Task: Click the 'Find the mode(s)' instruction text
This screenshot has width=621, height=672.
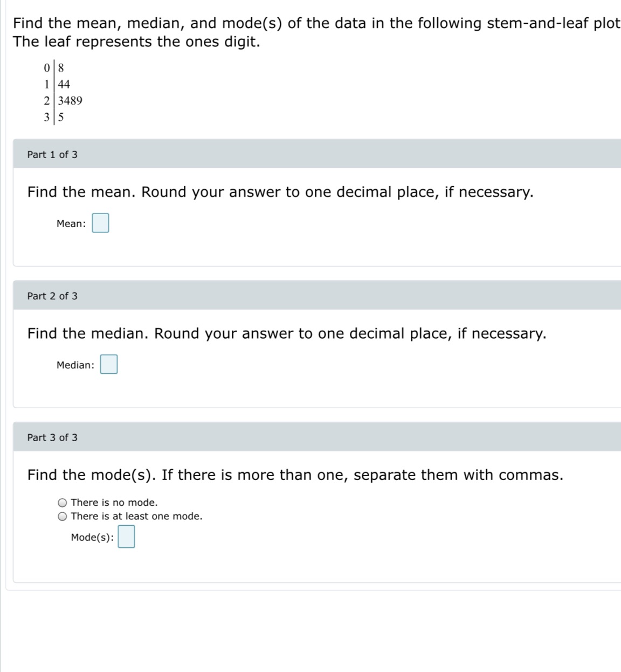Action: [294, 475]
